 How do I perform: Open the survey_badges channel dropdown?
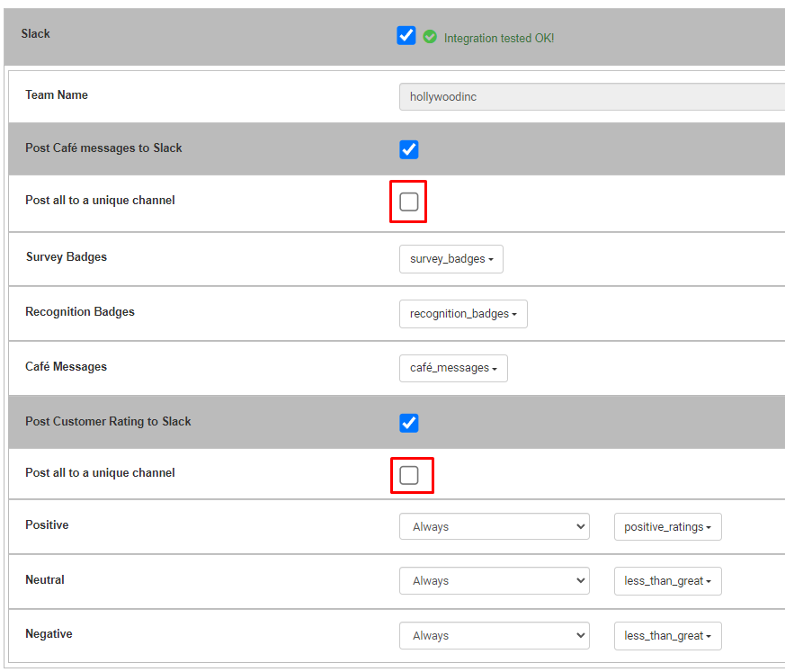click(451, 259)
